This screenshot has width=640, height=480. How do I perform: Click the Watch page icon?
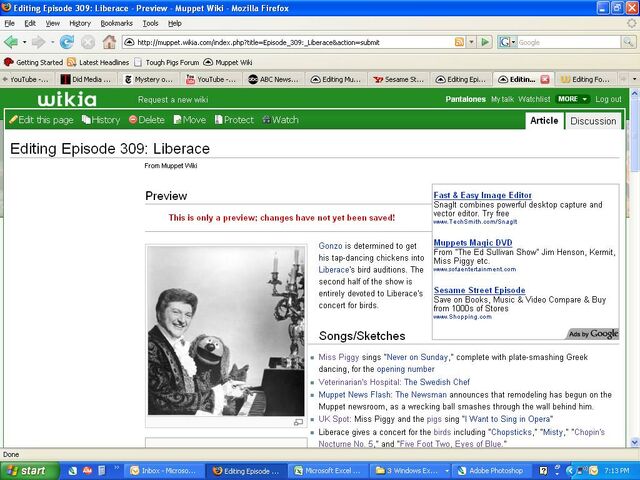coord(267,120)
